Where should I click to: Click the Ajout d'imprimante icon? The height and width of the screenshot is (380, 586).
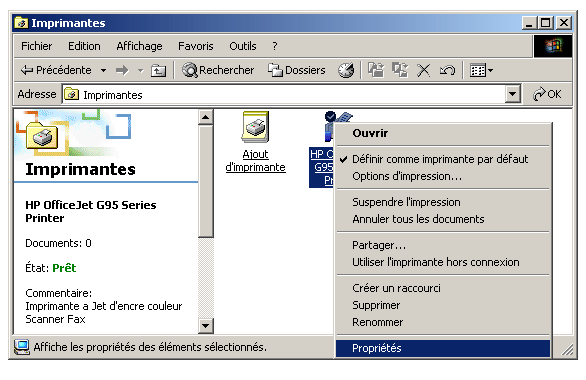(x=255, y=127)
